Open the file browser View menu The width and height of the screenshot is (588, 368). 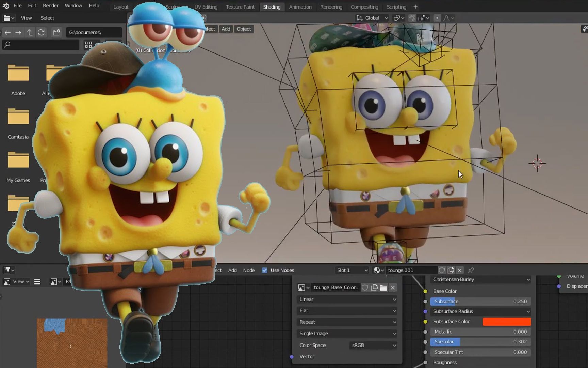(x=26, y=18)
